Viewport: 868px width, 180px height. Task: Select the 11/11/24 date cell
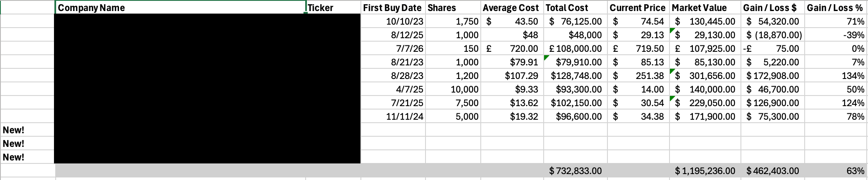click(x=393, y=116)
